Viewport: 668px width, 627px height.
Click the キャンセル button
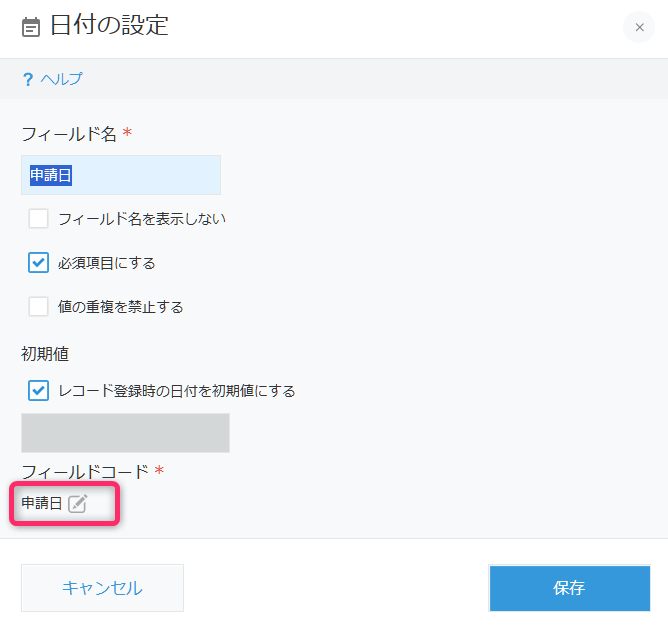102,588
